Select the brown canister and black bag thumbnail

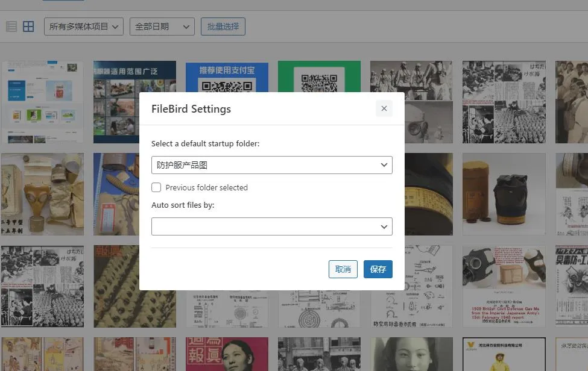point(504,194)
